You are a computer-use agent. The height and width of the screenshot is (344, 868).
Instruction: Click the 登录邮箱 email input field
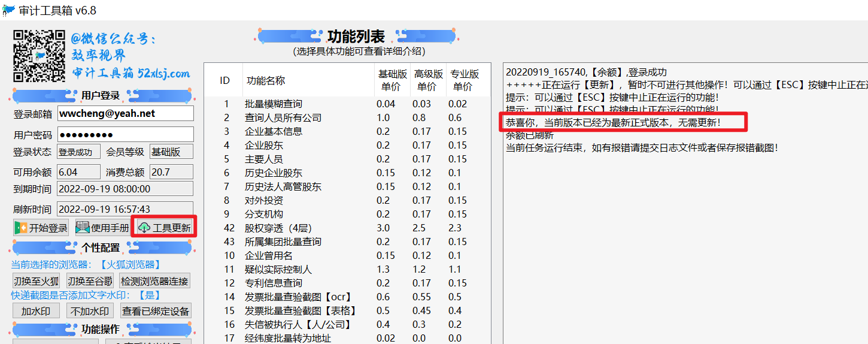pos(125,113)
